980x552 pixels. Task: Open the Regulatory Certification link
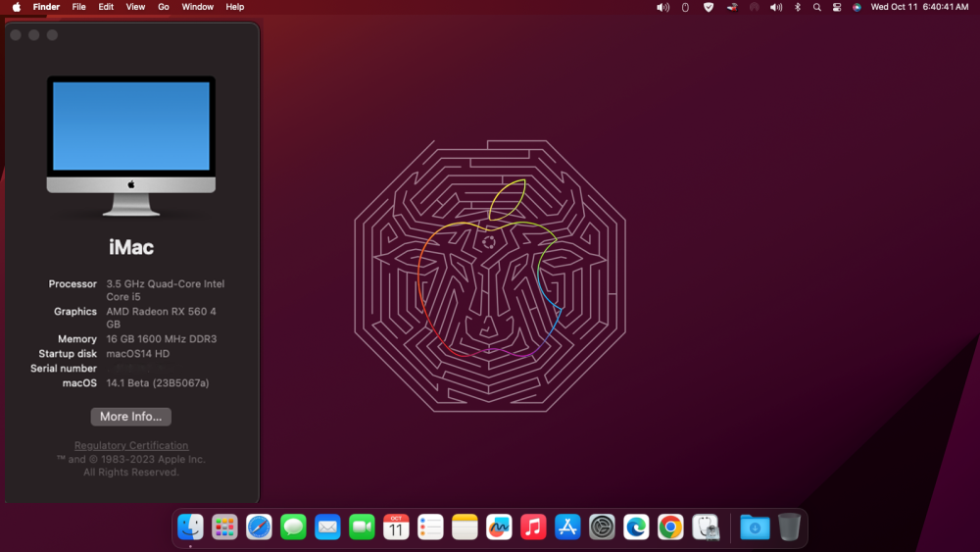click(x=131, y=445)
